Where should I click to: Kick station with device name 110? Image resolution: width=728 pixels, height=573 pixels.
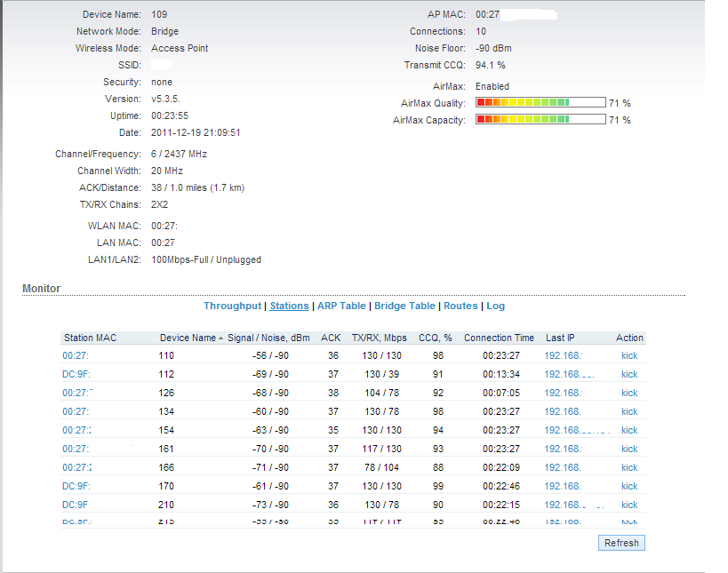pos(629,355)
